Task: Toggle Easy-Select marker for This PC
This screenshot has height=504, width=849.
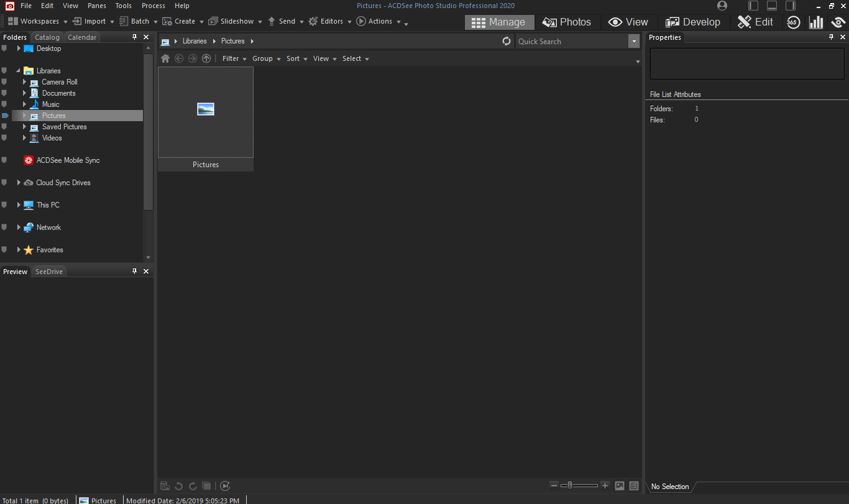Action: 4,205
